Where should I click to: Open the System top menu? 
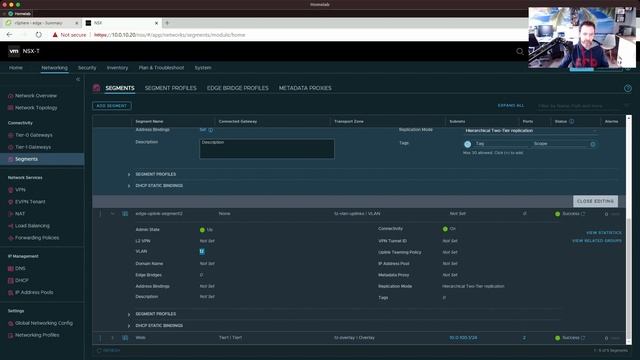point(203,68)
